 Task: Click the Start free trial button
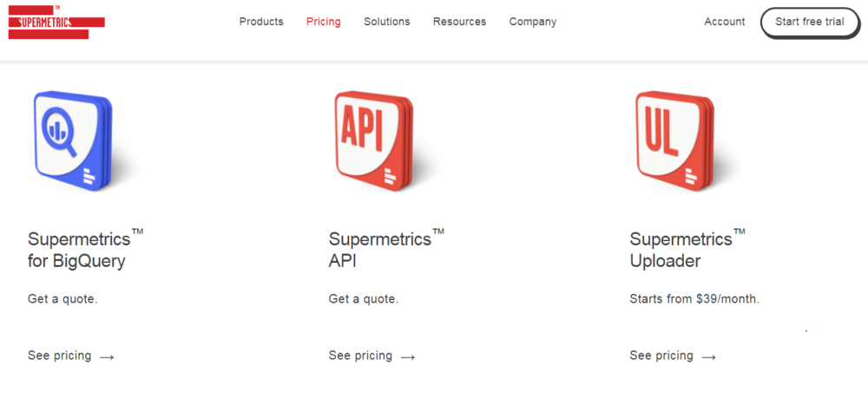(x=810, y=23)
